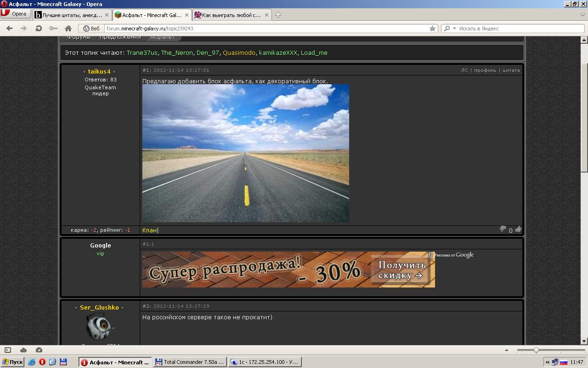Click the Opera Link cloud icon

[23, 350]
